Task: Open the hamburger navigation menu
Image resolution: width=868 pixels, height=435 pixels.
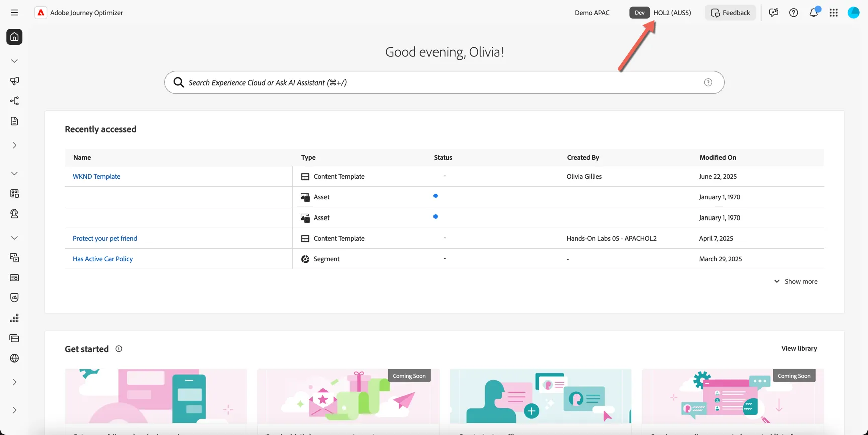Action: click(x=14, y=13)
